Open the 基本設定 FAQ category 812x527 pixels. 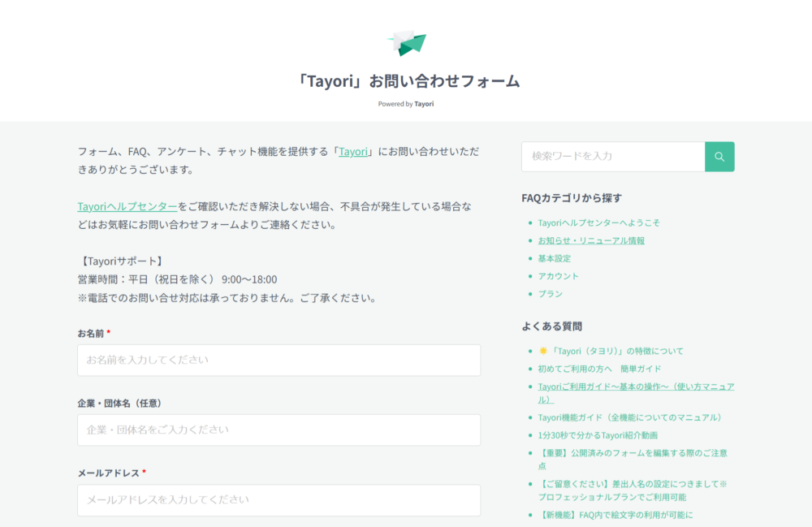[x=554, y=258]
